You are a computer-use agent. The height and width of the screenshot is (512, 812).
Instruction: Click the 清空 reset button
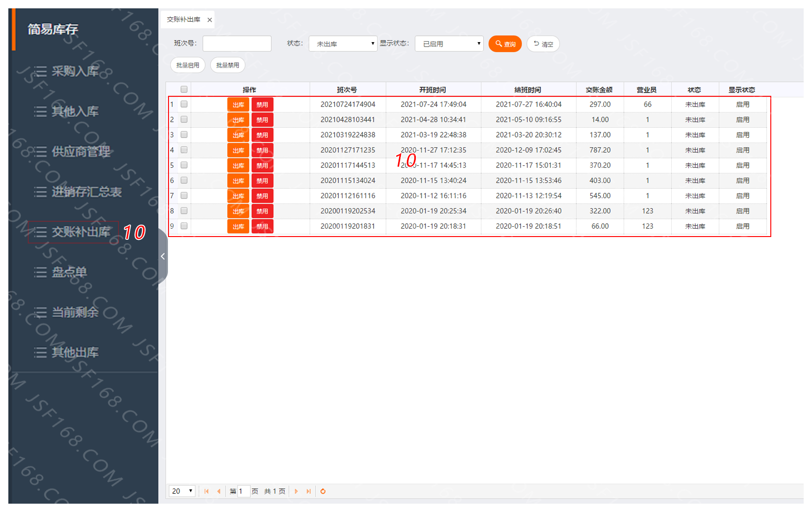pos(543,44)
